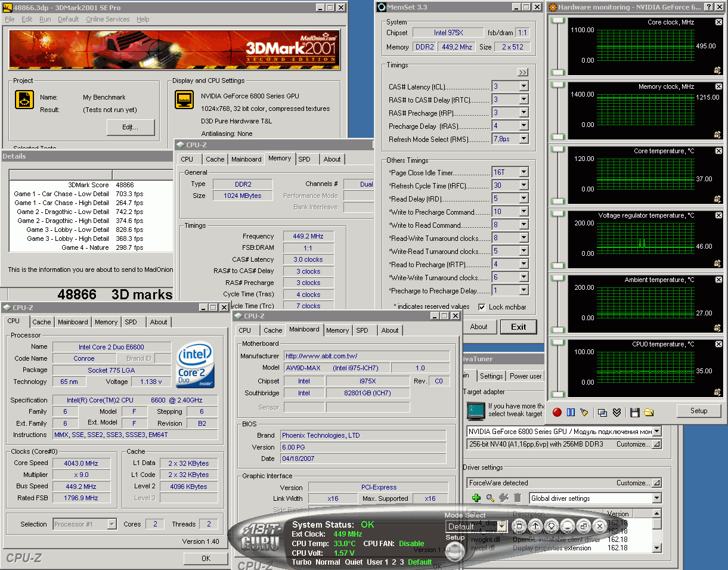
Task: Click Core clock graph top slider handle
Action: 558,21
